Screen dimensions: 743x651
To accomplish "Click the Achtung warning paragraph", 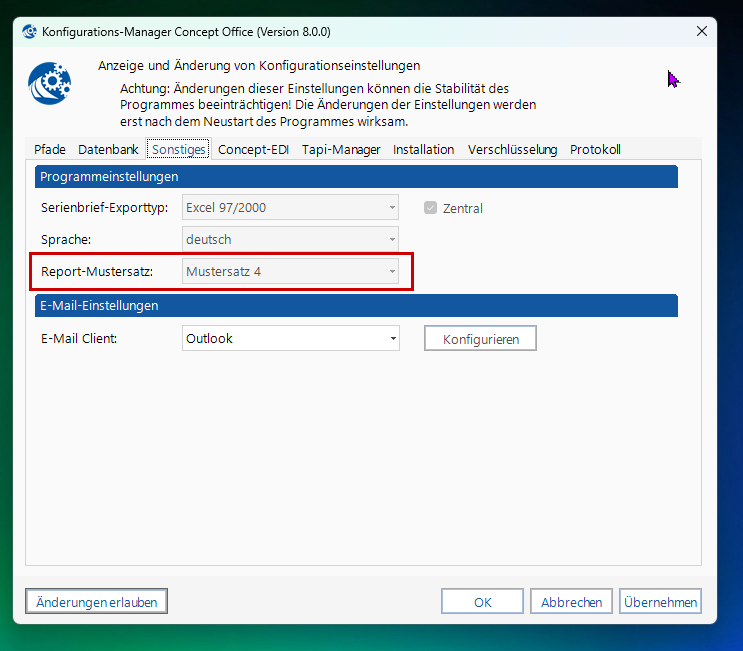I will click(x=328, y=105).
